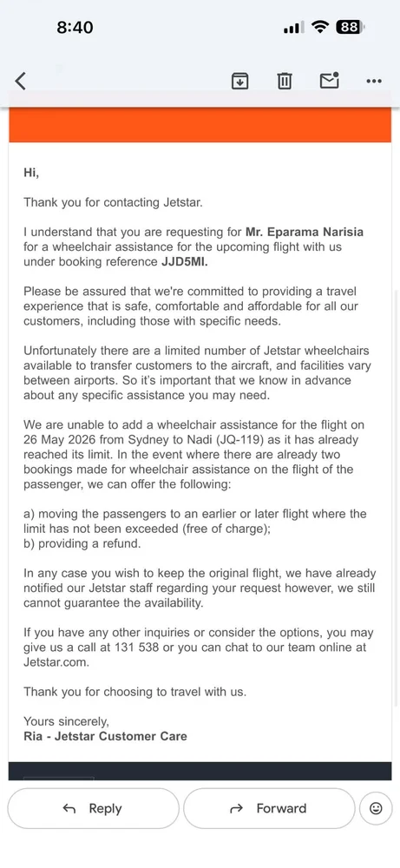The height and width of the screenshot is (868, 400).
Task: Archive this Jetstar email
Action: 239,81
